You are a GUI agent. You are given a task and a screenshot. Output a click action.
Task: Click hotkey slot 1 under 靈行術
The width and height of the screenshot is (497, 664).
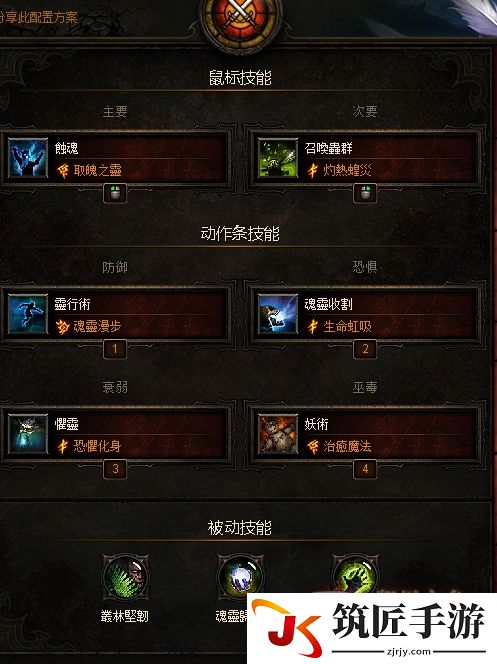coord(115,349)
